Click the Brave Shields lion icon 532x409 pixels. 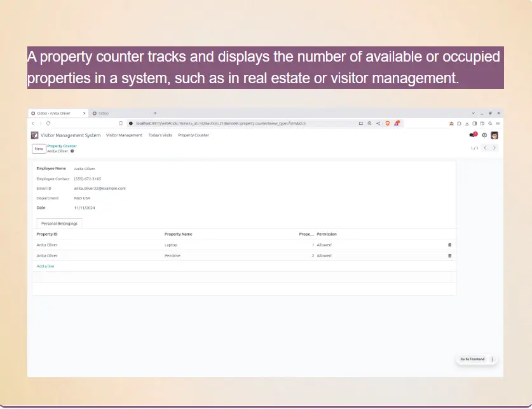pyautogui.click(x=386, y=123)
